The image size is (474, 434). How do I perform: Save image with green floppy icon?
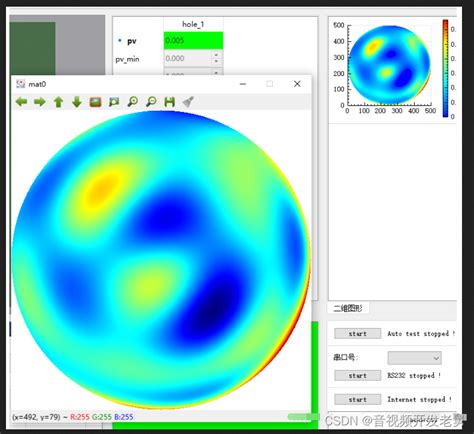point(170,102)
